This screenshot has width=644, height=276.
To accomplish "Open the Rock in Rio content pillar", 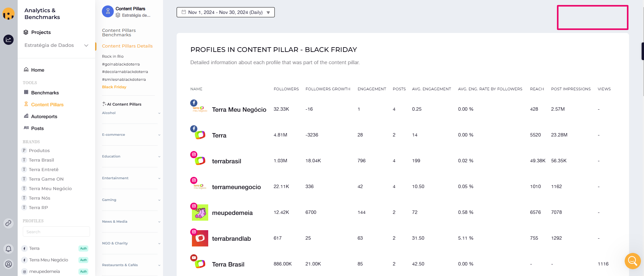I will pos(113,56).
